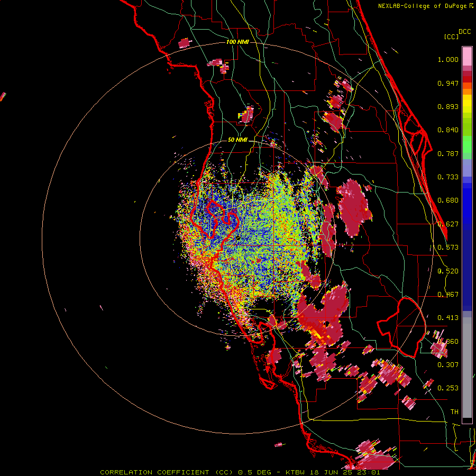This screenshot has height=476, width=476.
Task: Click the DCC label above the color bar
Action: click(x=465, y=32)
